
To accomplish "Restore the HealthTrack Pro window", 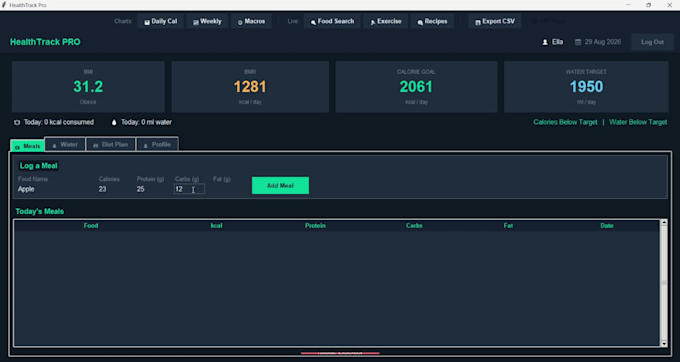I will (649, 5).
